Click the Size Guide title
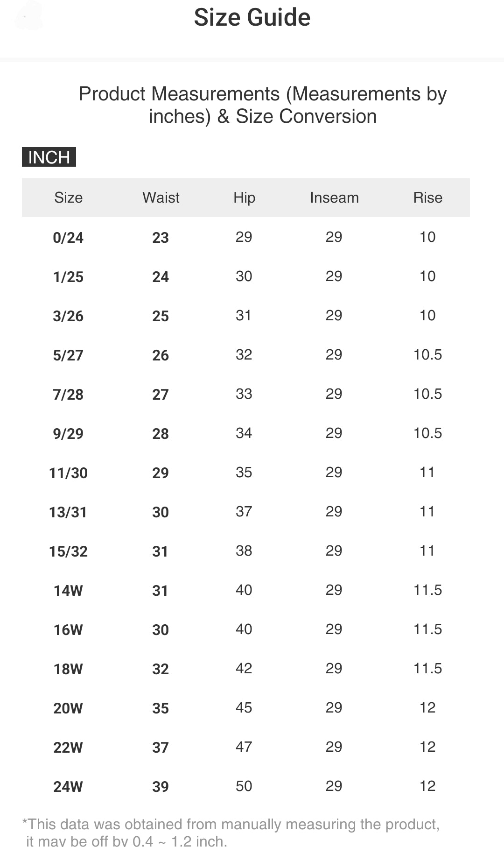This screenshot has width=504, height=847. tap(252, 18)
